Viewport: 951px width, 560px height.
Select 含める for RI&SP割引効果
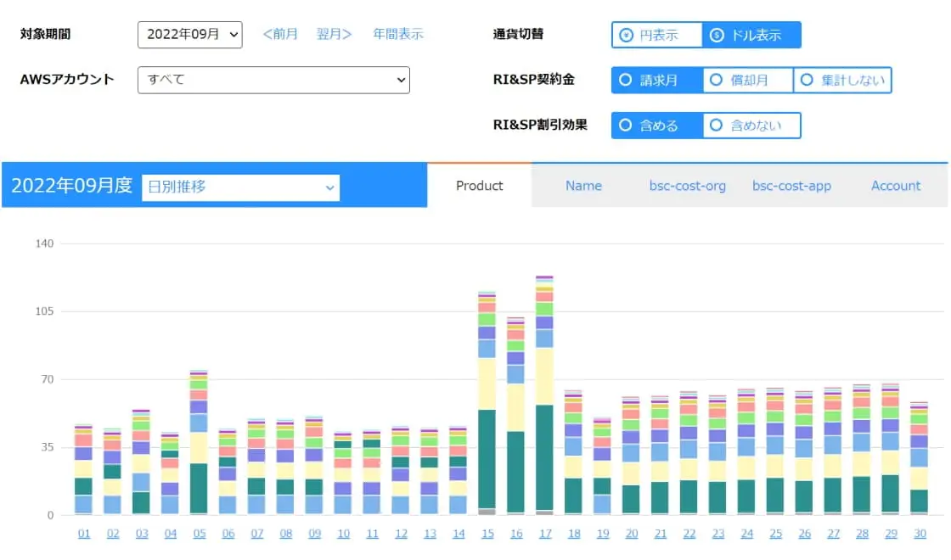tap(657, 126)
